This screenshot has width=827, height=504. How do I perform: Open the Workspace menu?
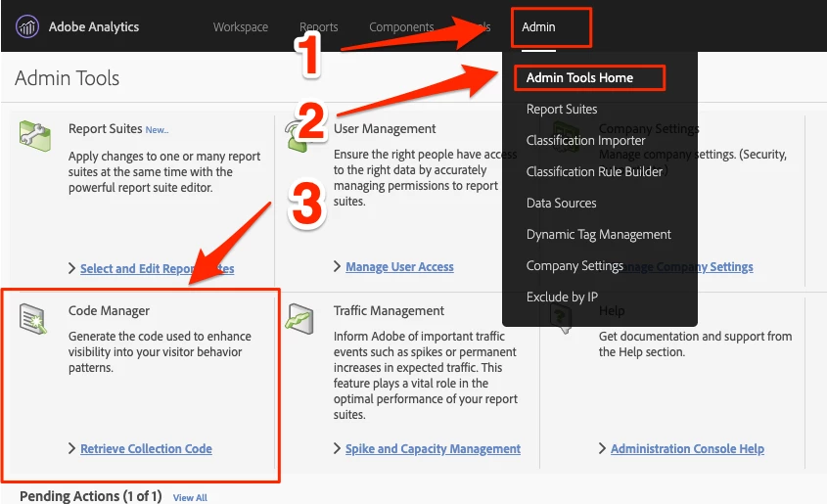click(x=241, y=26)
